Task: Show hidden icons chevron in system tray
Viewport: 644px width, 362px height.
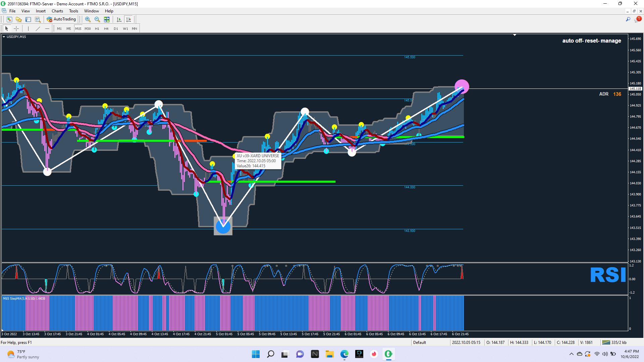Action: (x=571, y=354)
